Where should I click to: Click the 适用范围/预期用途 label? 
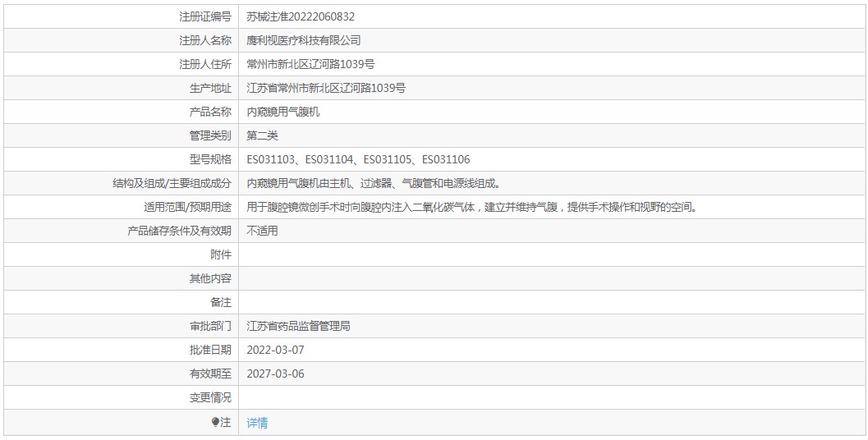pos(188,207)
